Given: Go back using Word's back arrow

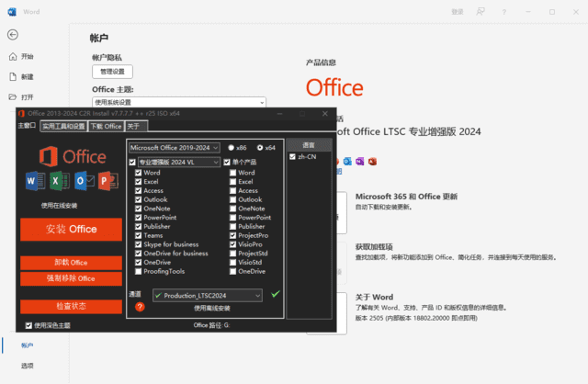Looking at the screenshot, I should (13, 35).
